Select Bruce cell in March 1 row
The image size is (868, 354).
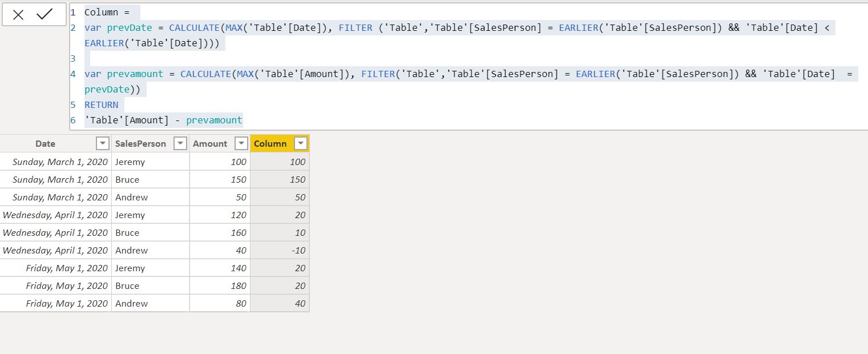click(x=151, y=179)
